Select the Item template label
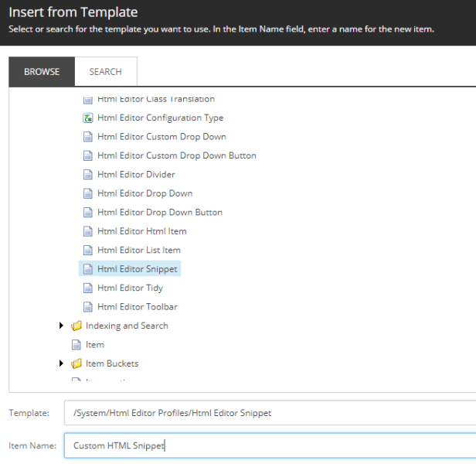 95,345
